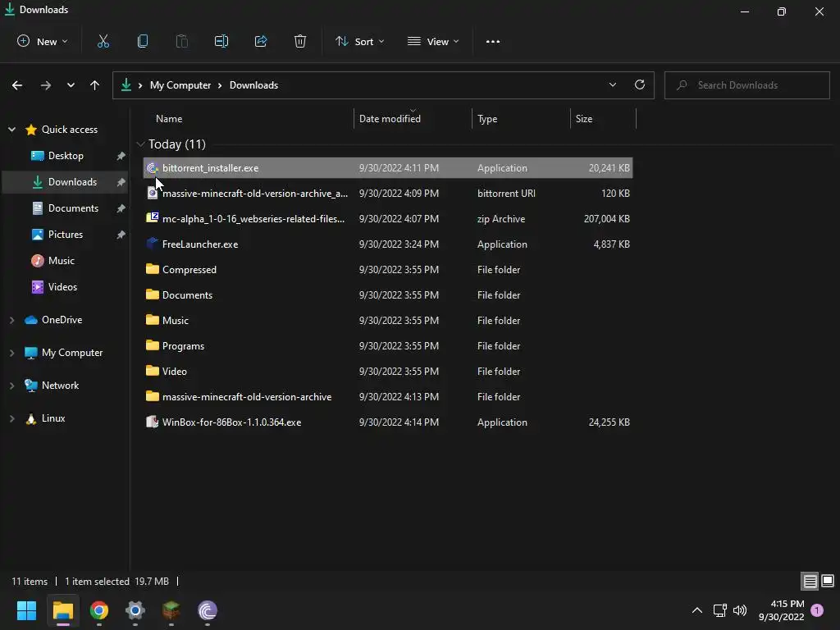
Task: Expand the OneDrive tree node
Action: click(11, 320)
